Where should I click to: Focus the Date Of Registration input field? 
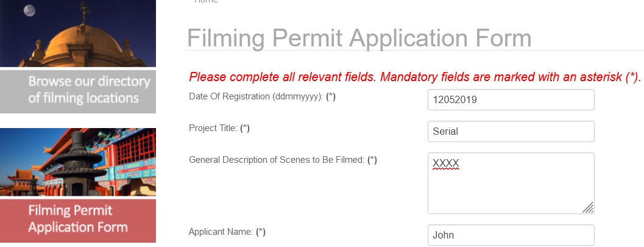511,100
